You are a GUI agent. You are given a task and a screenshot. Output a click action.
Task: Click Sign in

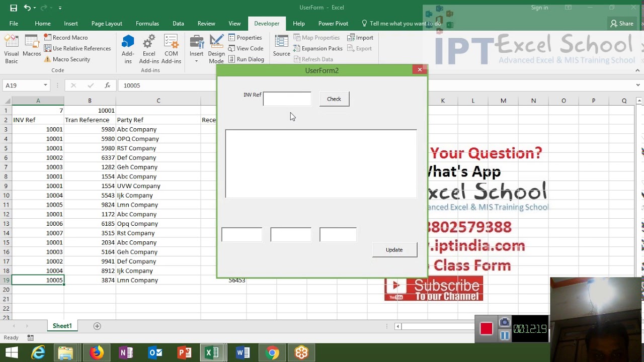click(539, 8)
